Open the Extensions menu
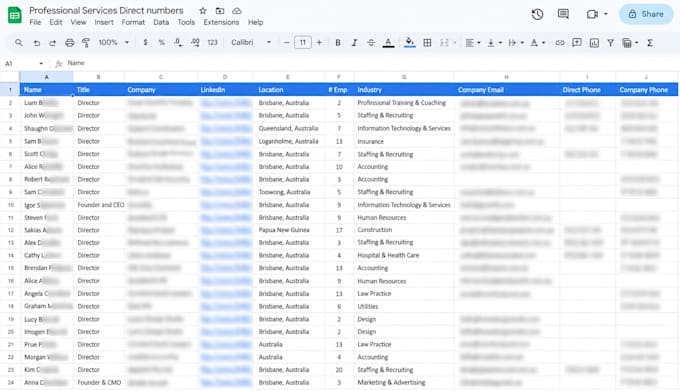The width and height of the screenshot is (680, 391). point(221,22)
